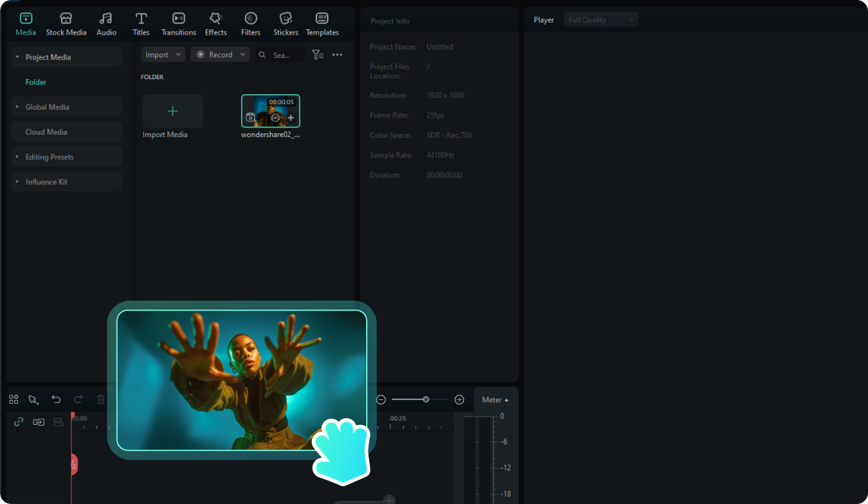The height and width of the screenshot is (504, 868).
Task: Click the resolution value 1920 x 1080
Action: [445, 95]
